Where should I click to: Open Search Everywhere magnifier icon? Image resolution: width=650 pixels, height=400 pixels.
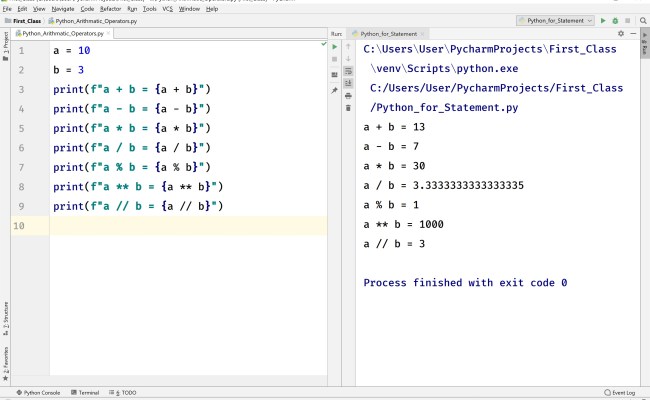pyautogui.click(x=643, y=20)
